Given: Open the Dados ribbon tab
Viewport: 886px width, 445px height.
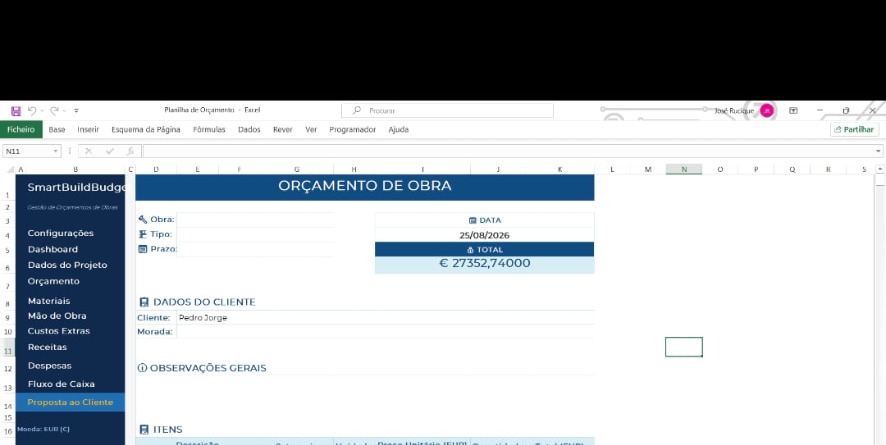Looking at the screenshot, I should pos(249,129).
